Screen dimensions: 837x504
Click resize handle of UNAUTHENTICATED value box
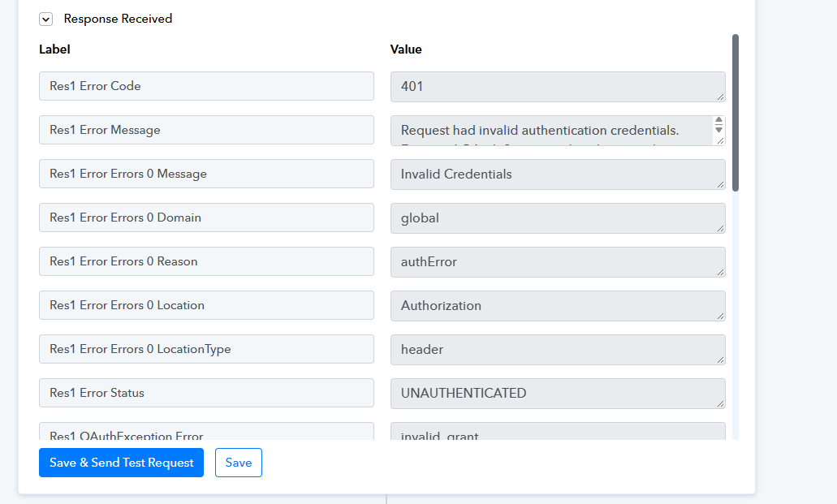pyautogui.click(x=721, y=403)
